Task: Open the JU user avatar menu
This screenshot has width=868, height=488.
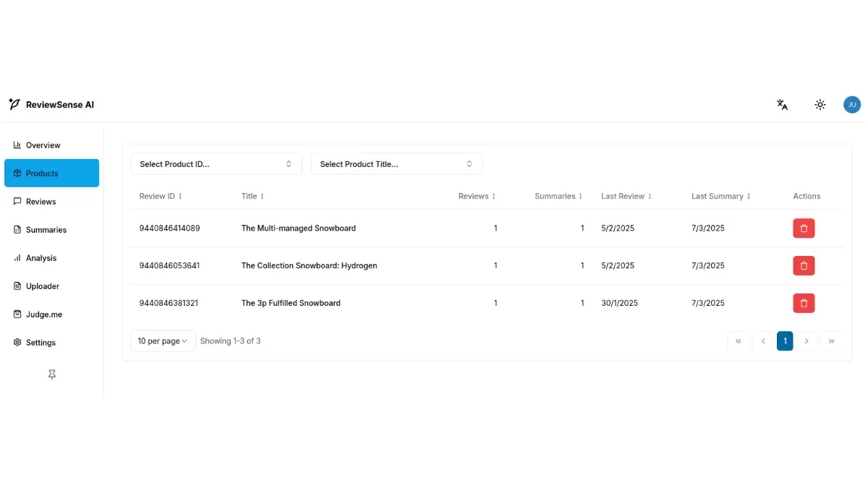Action: coord(851,105)
